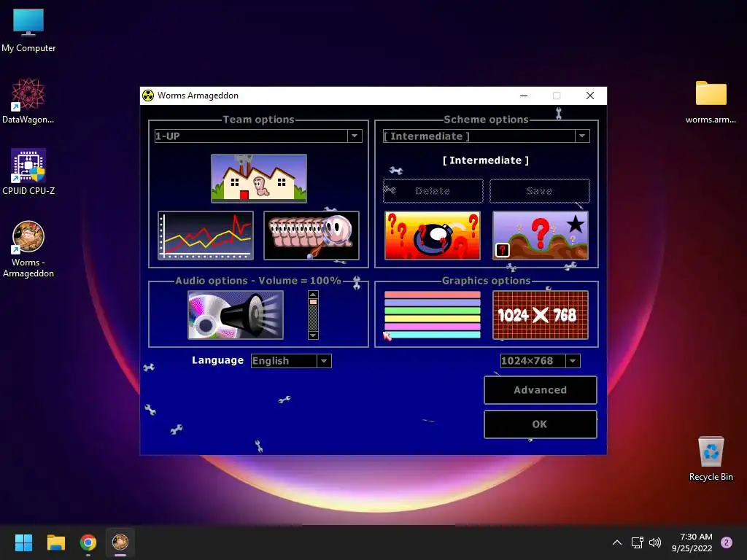Open the team statistics graph icon
Image resolution: width=747 pixels, height=560 pixels.
(x=206, y=236)
